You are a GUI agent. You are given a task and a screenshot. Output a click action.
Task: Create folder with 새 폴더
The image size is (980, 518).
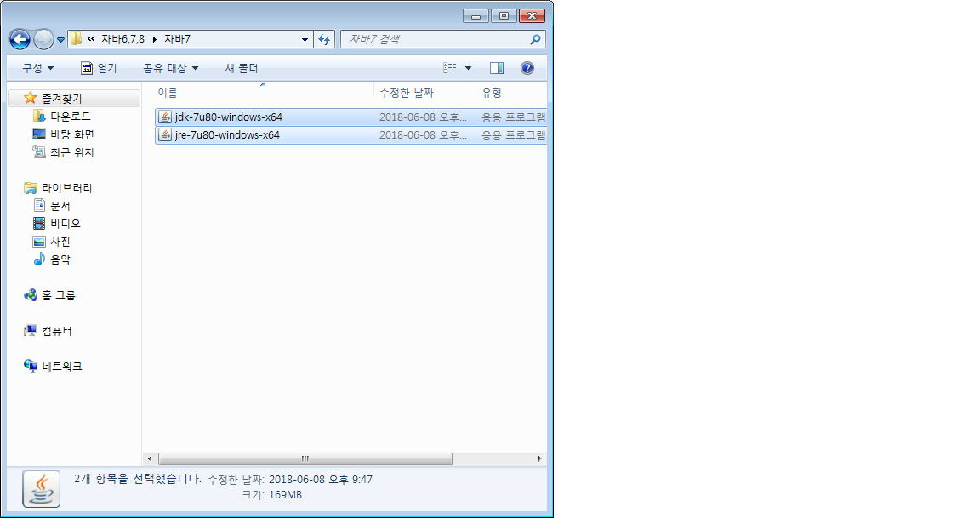point(242,68)
